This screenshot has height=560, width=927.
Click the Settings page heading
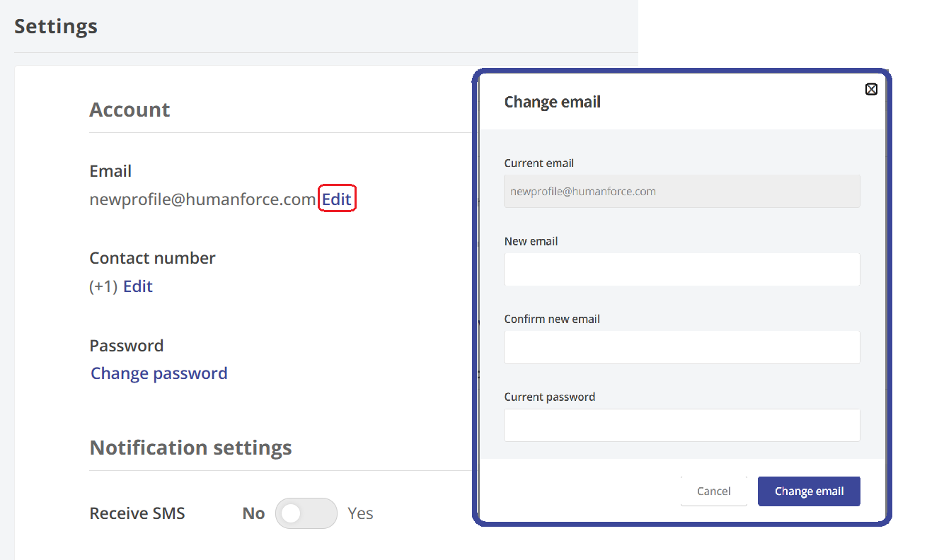[56, 27]
